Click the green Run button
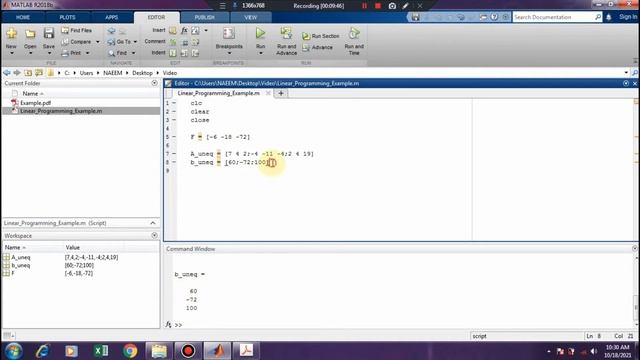 [x=260, y=33]
